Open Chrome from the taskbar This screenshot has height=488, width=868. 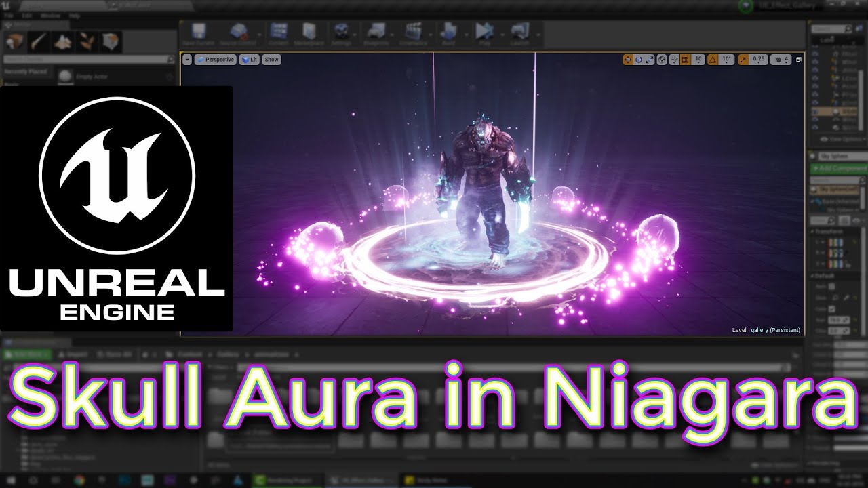[79, 481]
